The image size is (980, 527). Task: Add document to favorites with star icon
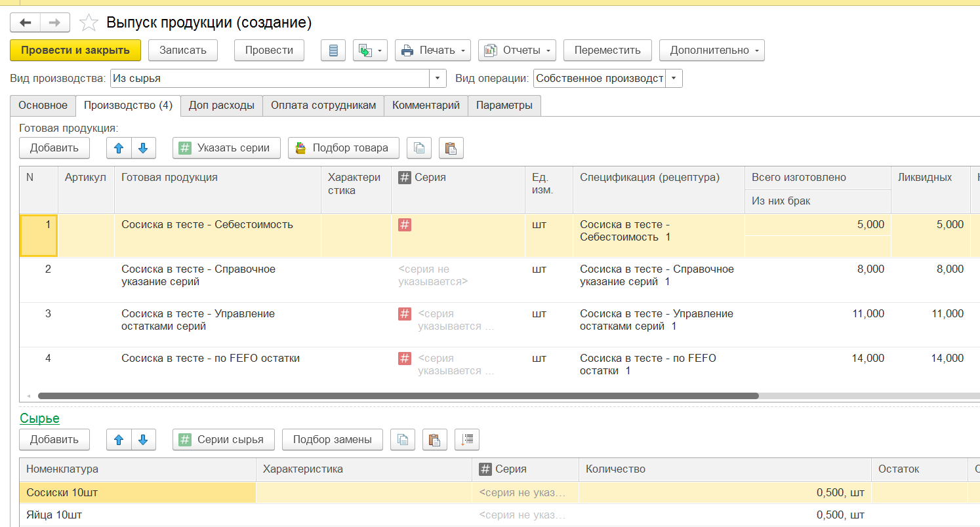click(x=88, y=23)
